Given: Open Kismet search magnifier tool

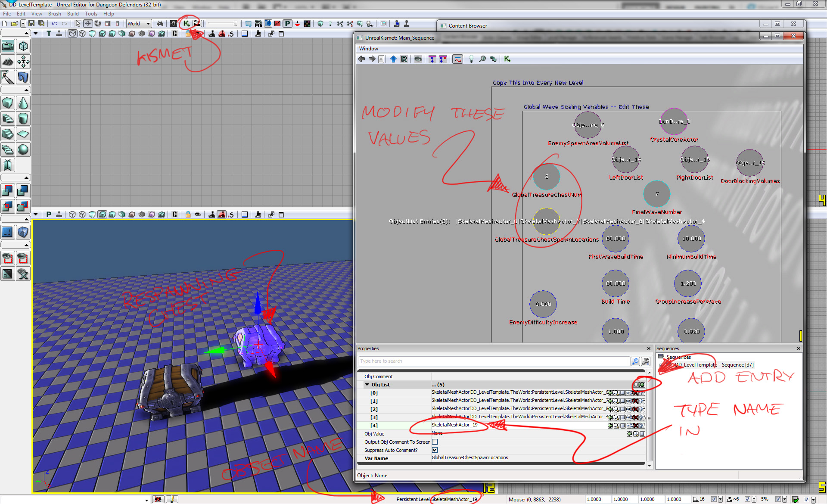Looking at the screenshot, I should 482,59.
